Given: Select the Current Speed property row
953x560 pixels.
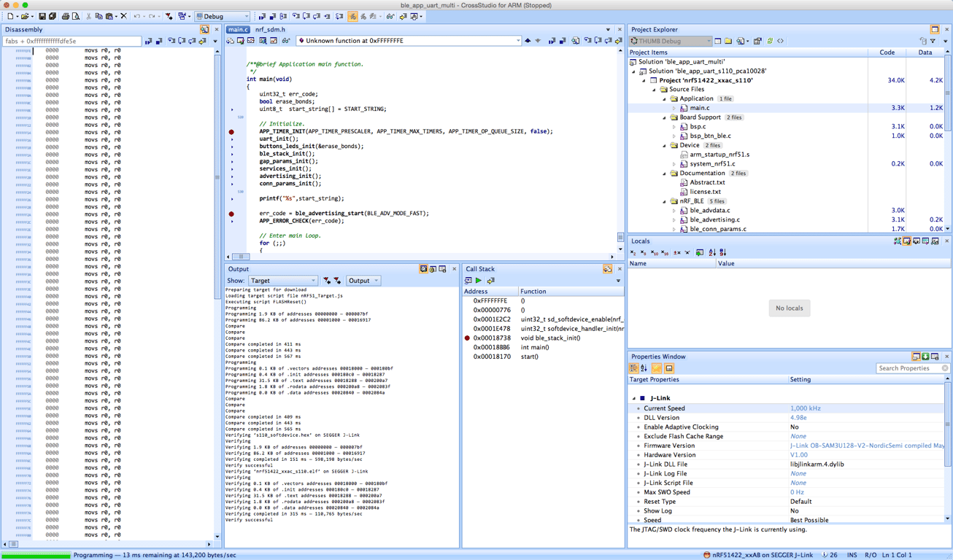Looking at the screenshot, I should pos(787,408).
